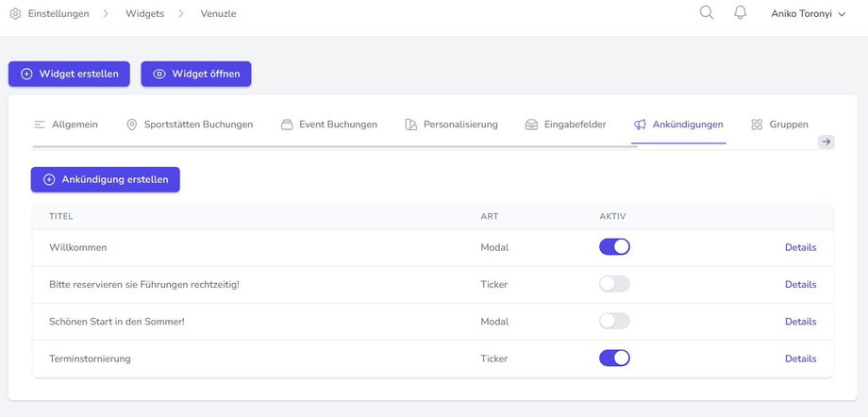Turn off the Terminstornierung toggle
Screen dimensions: 868x417
[x=614, y=359]
